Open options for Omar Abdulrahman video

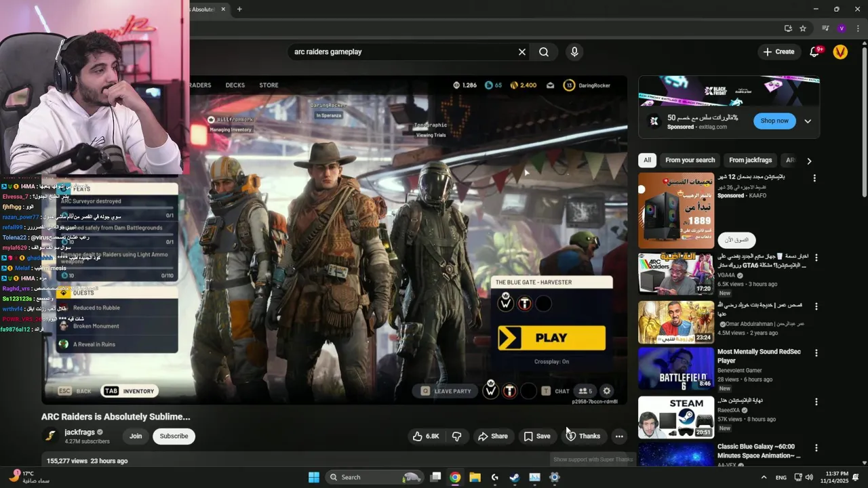pyautogui.click(x=816, y=306)
